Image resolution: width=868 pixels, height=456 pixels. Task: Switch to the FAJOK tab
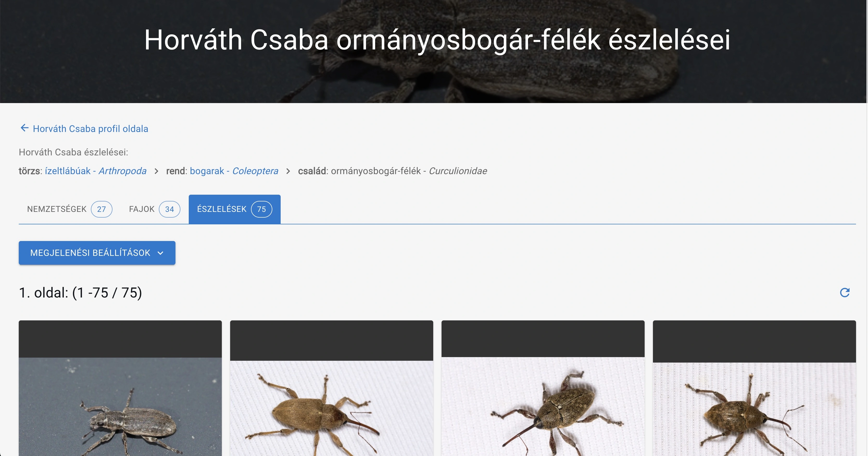[142, 209]
